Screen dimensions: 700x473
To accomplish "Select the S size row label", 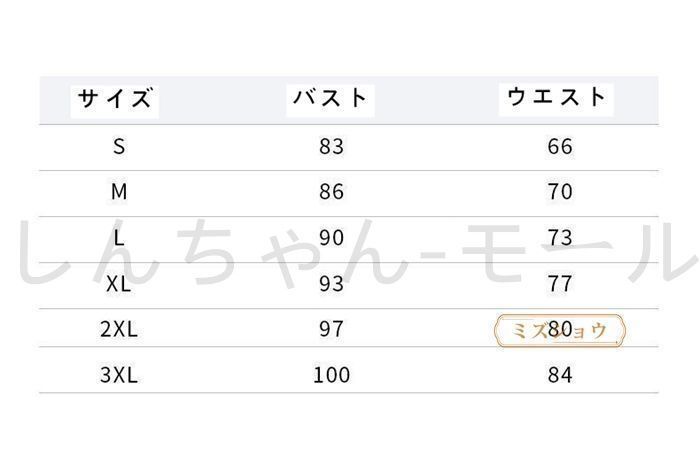I will [x=119, y=146].
